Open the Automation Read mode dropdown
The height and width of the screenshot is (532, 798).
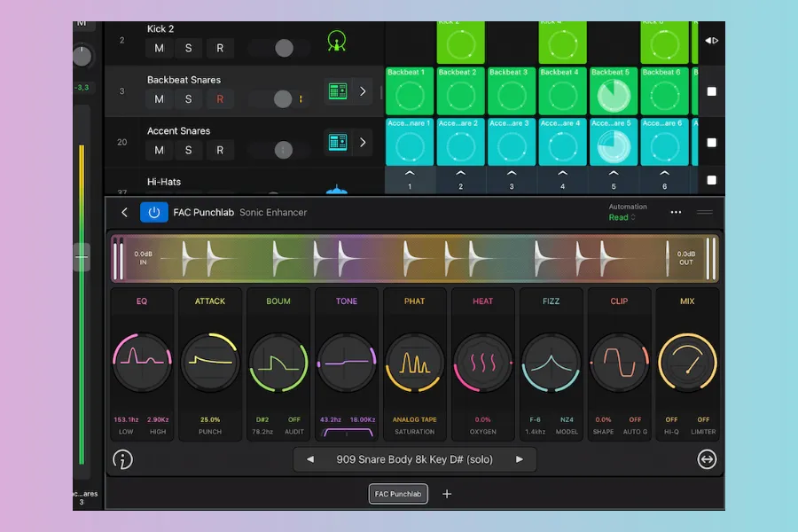click(622, 217)
